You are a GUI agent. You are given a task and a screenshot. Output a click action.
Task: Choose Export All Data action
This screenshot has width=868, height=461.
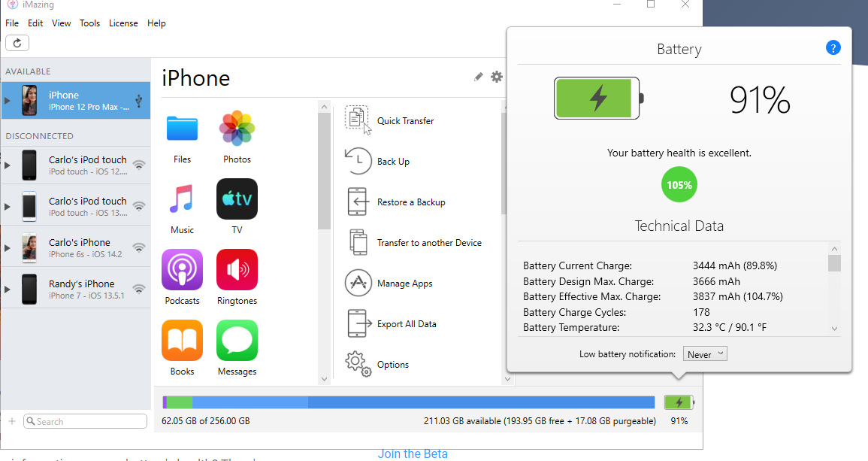click(x=407, y=324)
